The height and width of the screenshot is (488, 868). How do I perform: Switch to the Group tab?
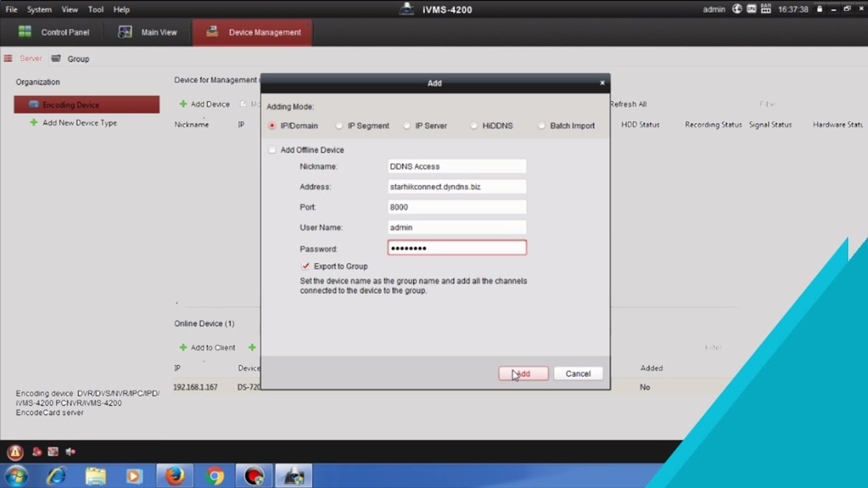[71, 58]
